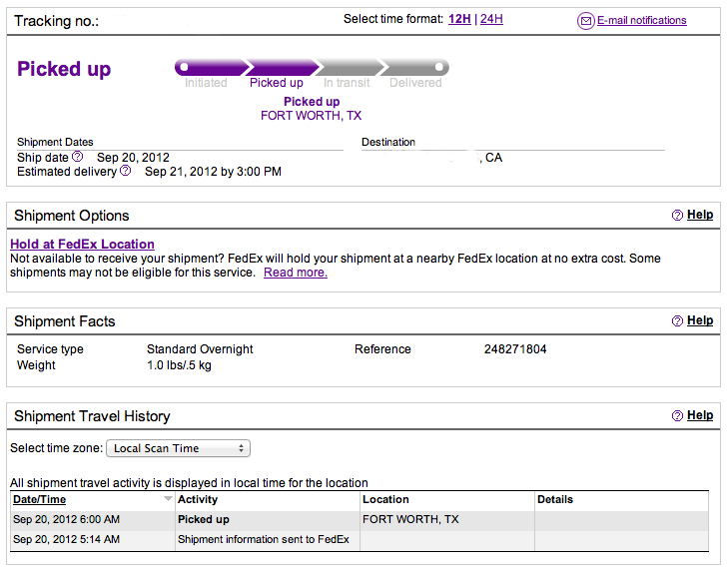The image size is (728, 573).
Task: Click the Ship date help question icon
Action: coord(78,157)
